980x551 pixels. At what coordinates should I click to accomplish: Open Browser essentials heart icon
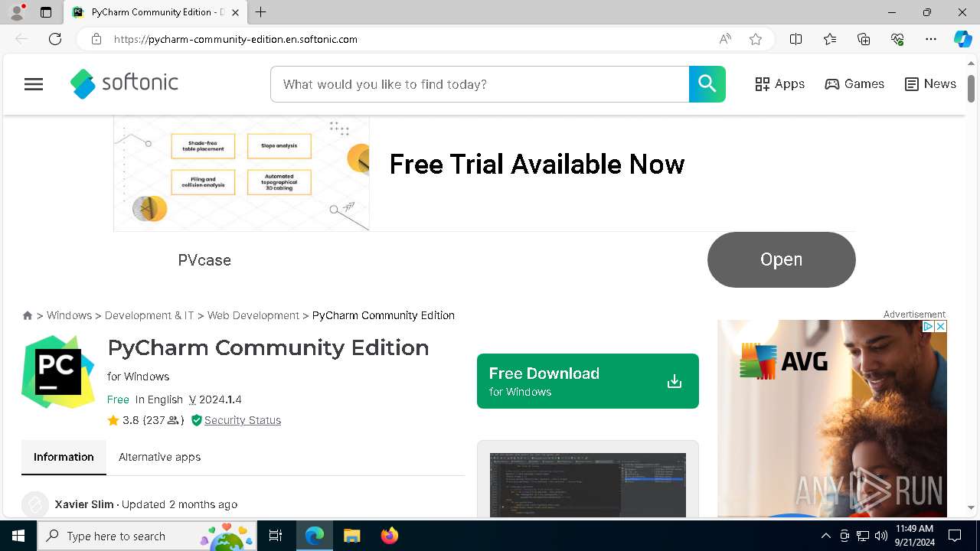point(897,39)
